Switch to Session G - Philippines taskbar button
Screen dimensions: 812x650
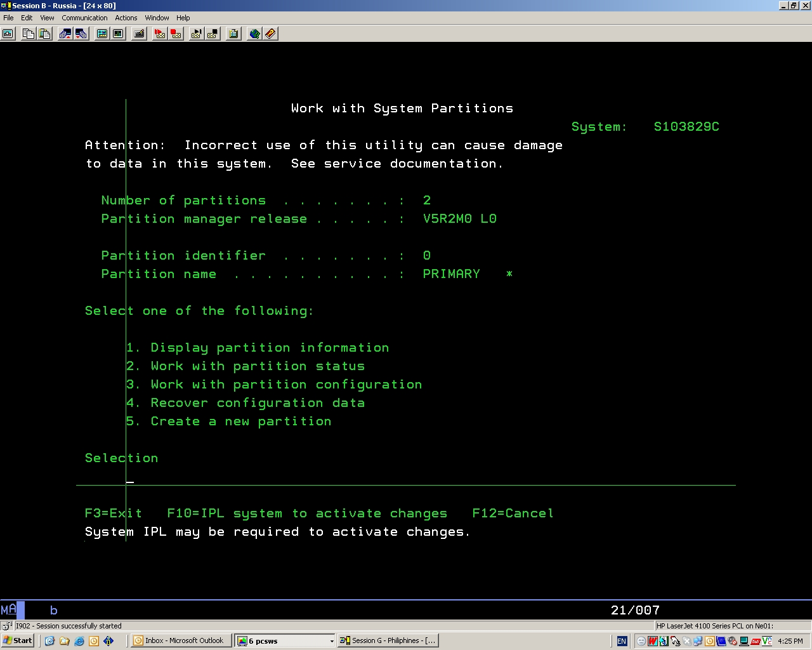(388, 641)
